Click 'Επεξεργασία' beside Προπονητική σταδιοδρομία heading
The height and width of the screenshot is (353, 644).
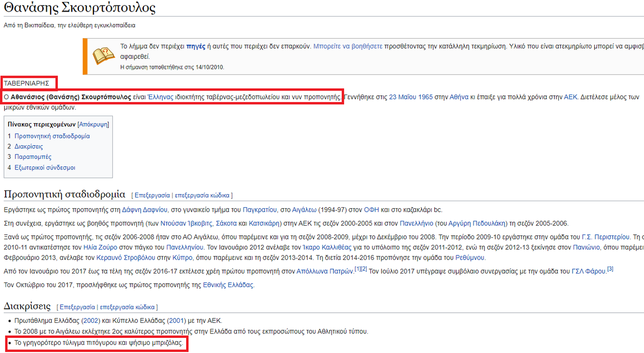tap(152, 195)
